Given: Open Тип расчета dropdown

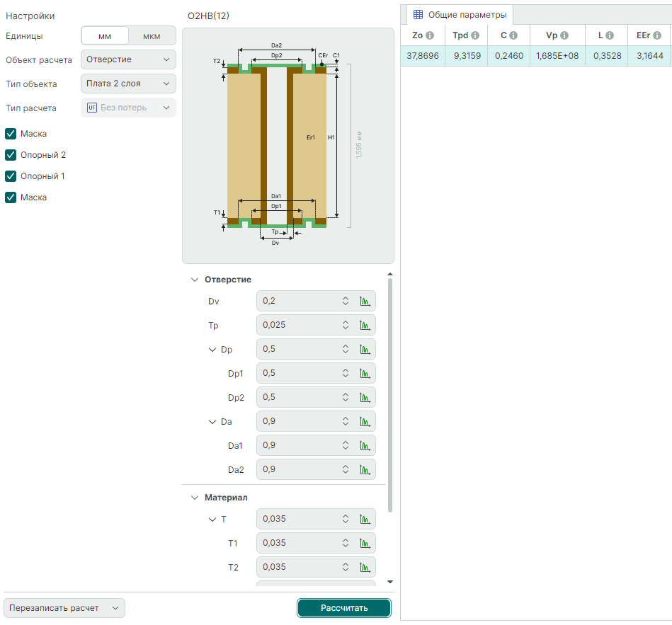Looking at the screenshot, I should [129, 108].
